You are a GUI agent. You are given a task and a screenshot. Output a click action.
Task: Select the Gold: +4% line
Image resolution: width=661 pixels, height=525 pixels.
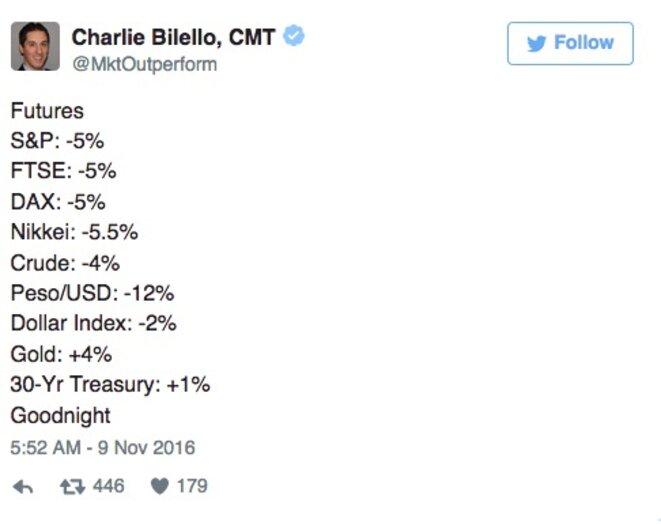pyautogui.click(x=61, y=354)
